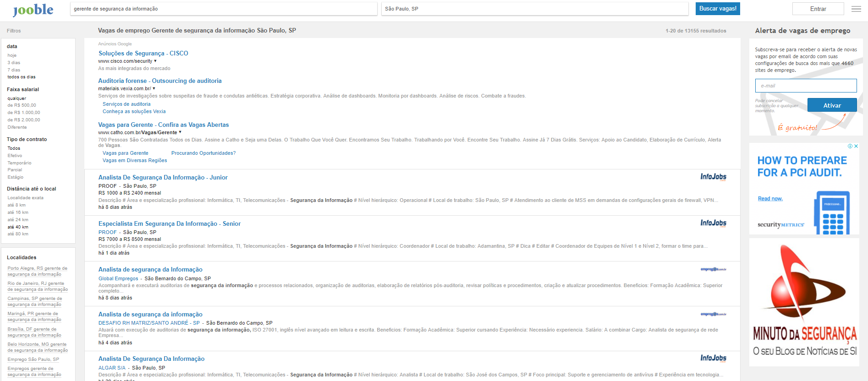
Task: Filter by date hoje
Action: coord(12,55)
